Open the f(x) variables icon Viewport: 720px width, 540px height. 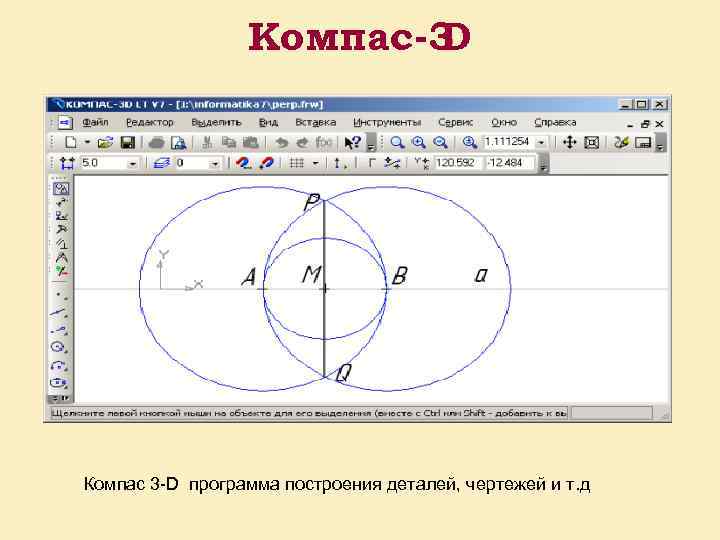pos(324,143)
